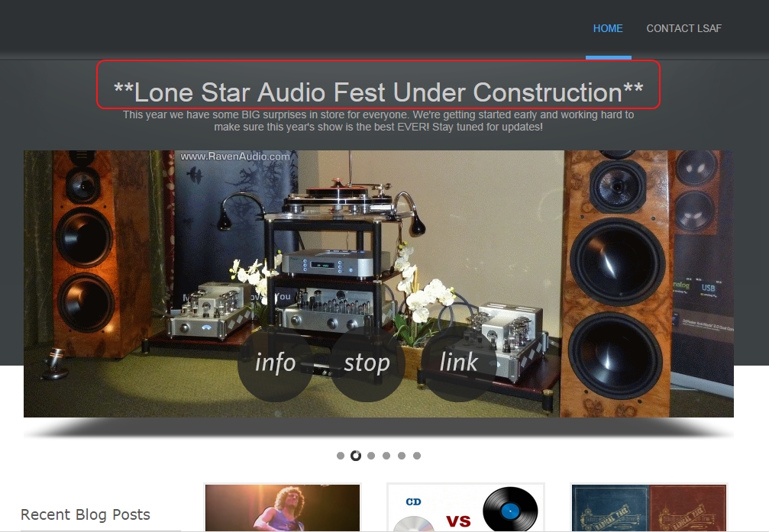Open the Radical Face album thumbnail

(x=649, y=508)
